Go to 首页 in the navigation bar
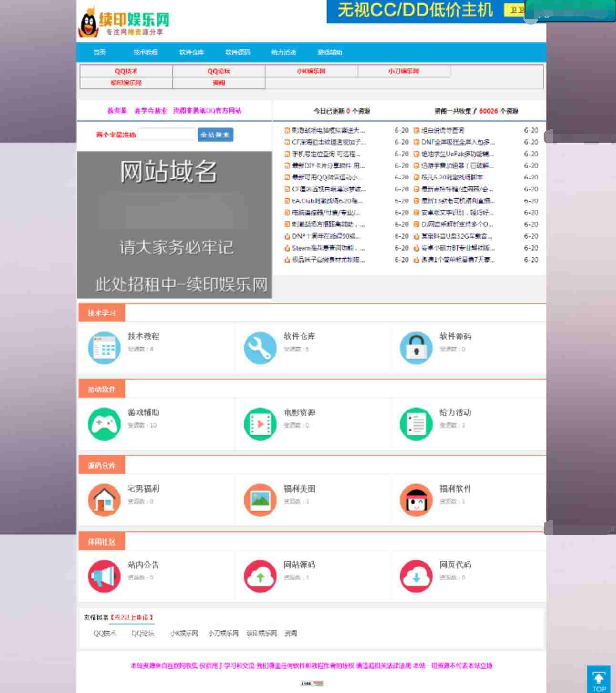Screen dimensions: 616x693 pyautogui.click(x=100, y=52)
